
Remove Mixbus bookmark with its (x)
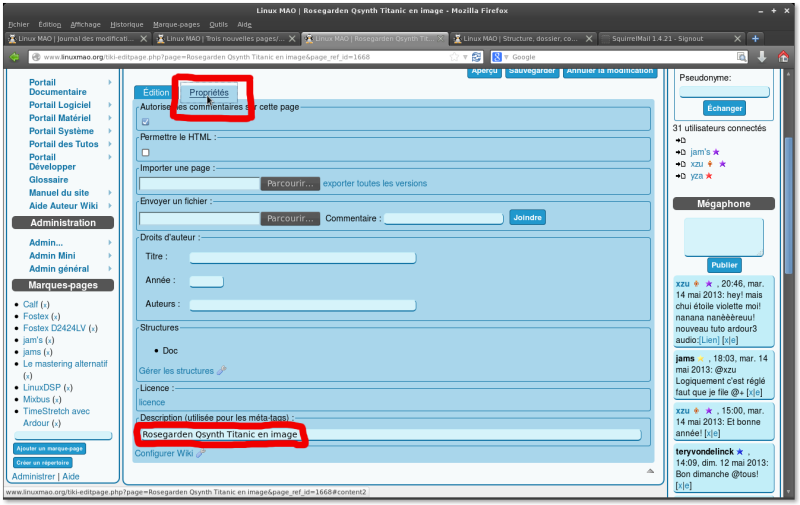coord(57,400)
